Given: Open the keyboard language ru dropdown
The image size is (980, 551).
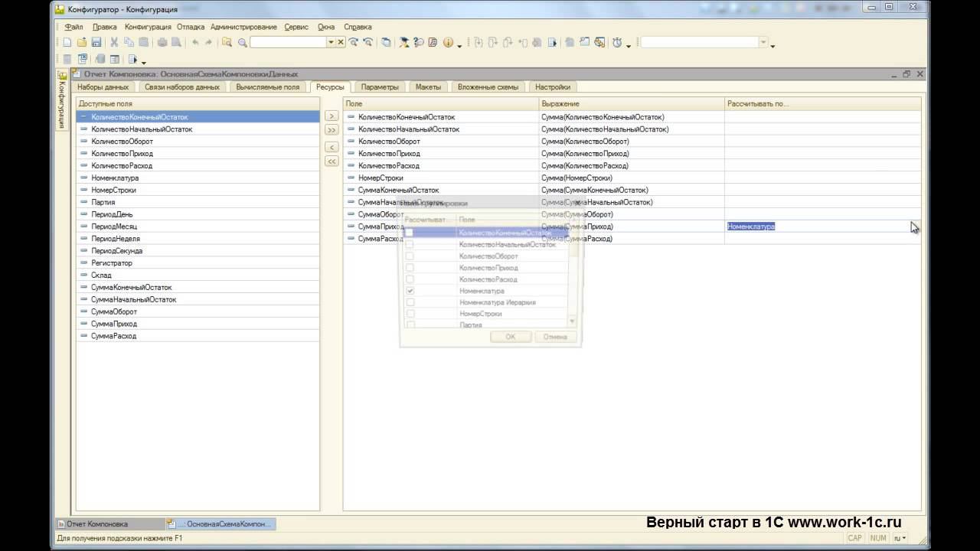Looking at the screenshot, I should pos(900,538).
